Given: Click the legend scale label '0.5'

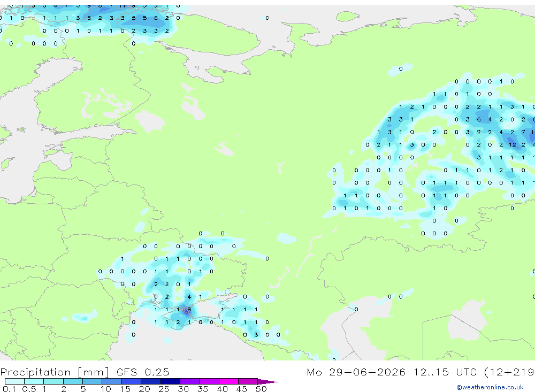Looking at the screenshot, I should tap(29, 389).
